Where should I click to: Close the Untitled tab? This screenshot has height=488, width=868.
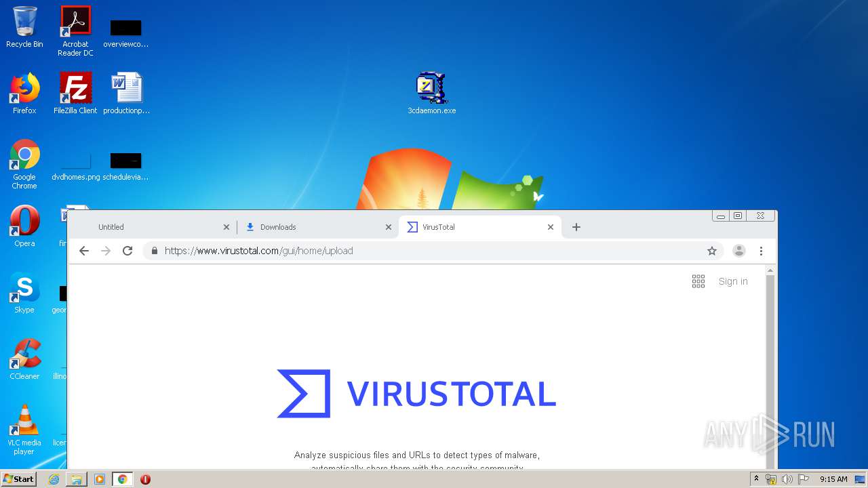click(226, 227)
